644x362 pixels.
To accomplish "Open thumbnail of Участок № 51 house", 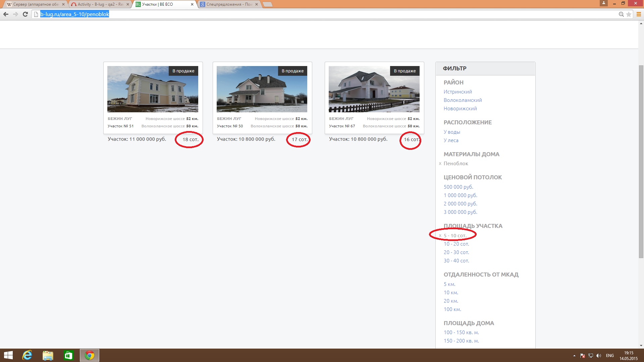I will click(153, 89).
